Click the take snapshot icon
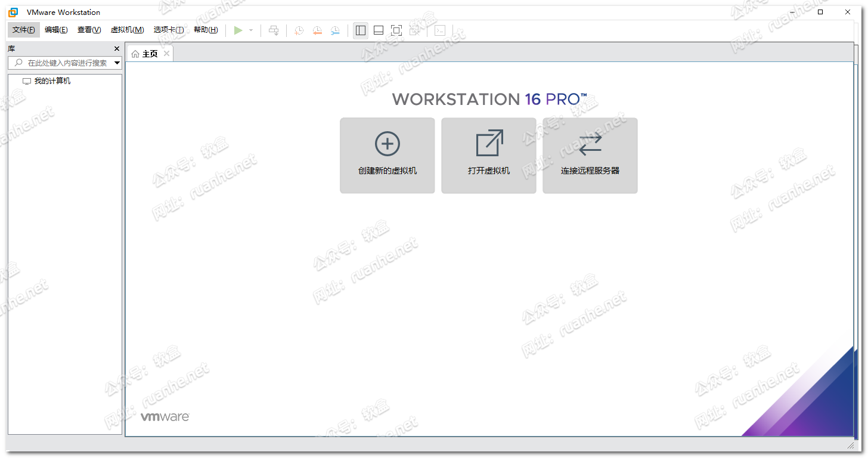 tap(299, 30)
